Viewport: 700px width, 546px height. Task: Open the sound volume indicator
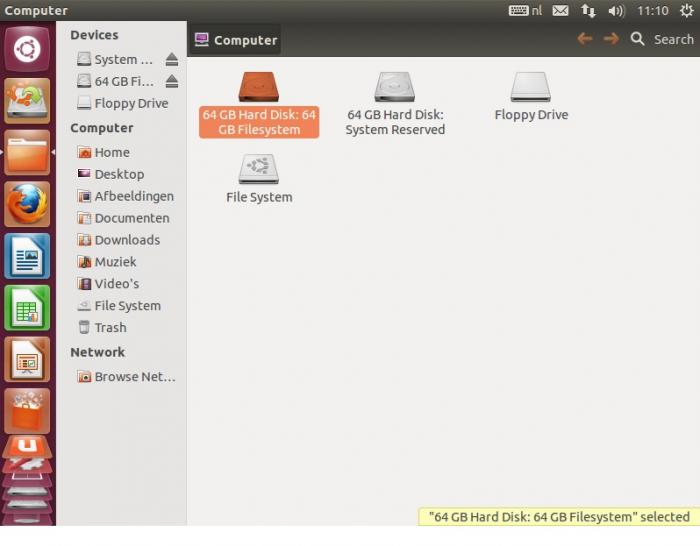617,10
